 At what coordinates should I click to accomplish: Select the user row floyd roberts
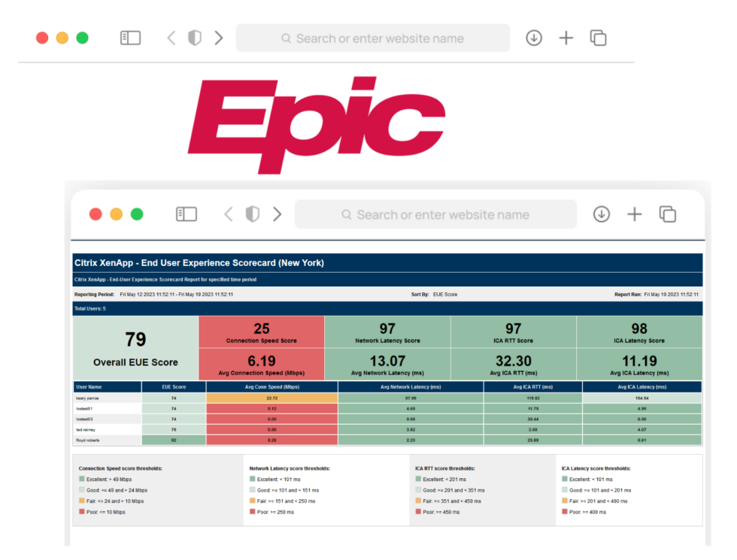(387, 440)
